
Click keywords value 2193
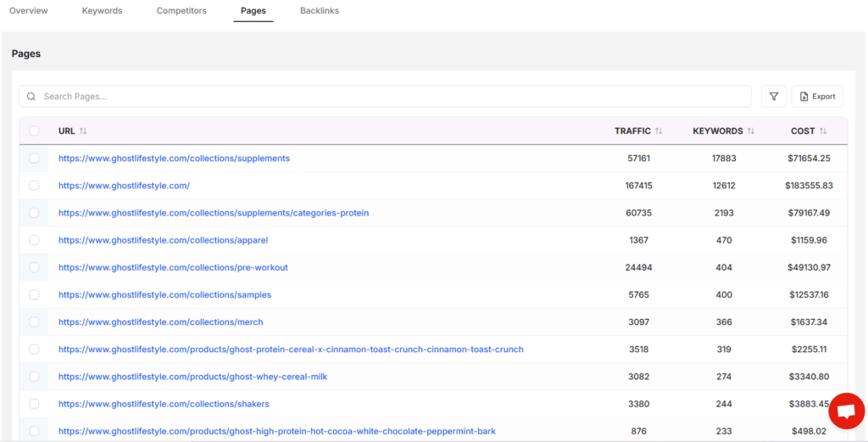point(724,213)
